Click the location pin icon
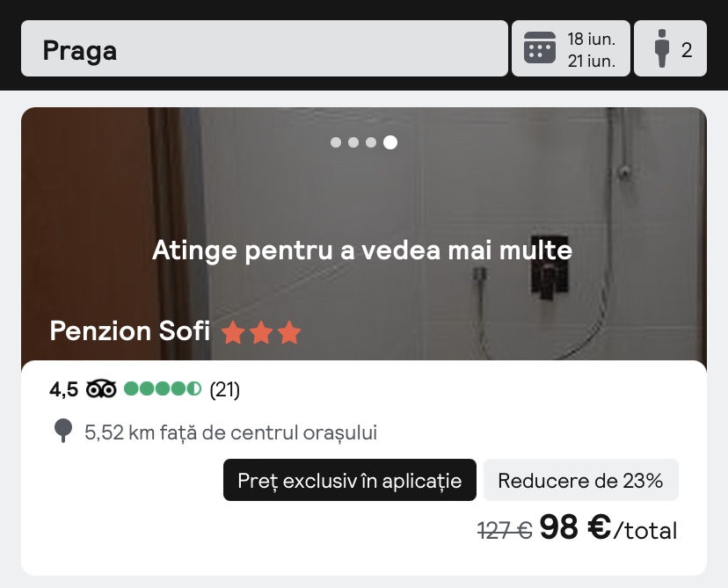Viewport: 728px width, 588px height. point(63,432)
